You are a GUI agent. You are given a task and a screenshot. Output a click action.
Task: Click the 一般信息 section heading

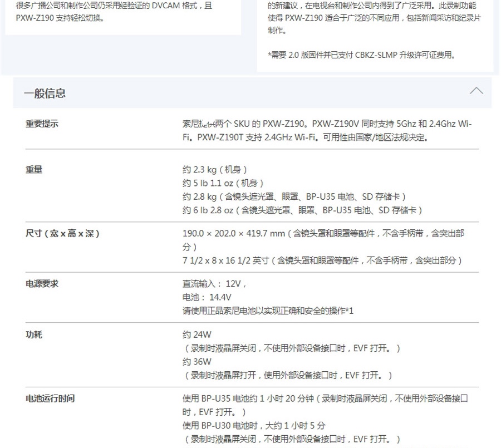point(45,93)
